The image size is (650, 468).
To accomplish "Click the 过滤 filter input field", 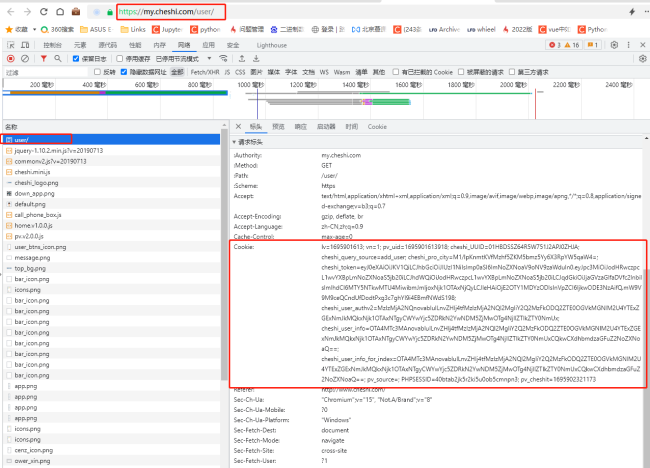I will (x=46, y=72).
